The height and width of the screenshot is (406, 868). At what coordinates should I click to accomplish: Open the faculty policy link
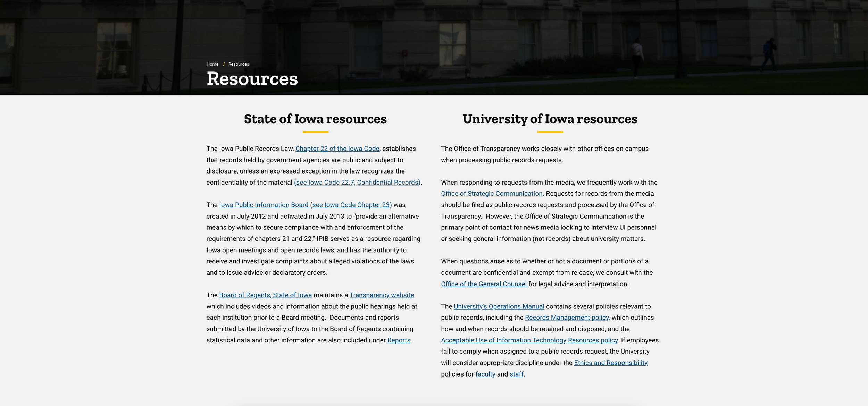point(485,374)
